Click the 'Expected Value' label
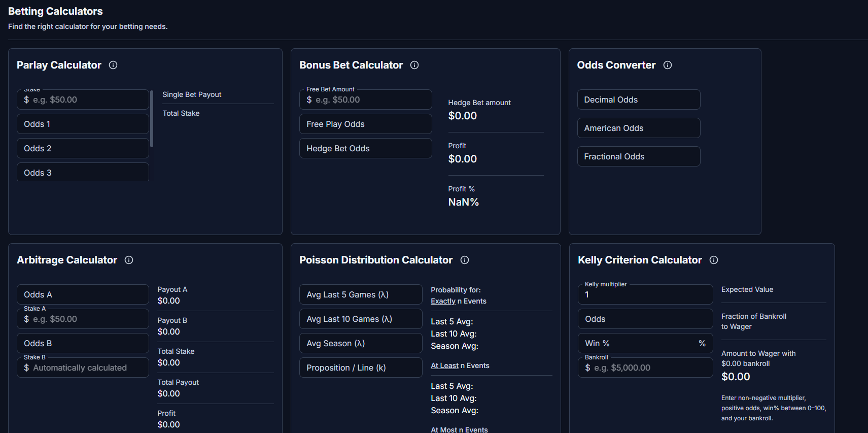Viewport: 868px width, 433px height. [x=747, y=289]
